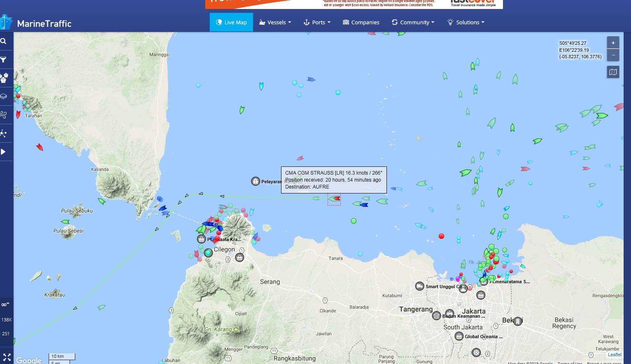Toggle the wind weather overlay icon
This screenshot has height=364, width=631.
[x=4, y=115]
